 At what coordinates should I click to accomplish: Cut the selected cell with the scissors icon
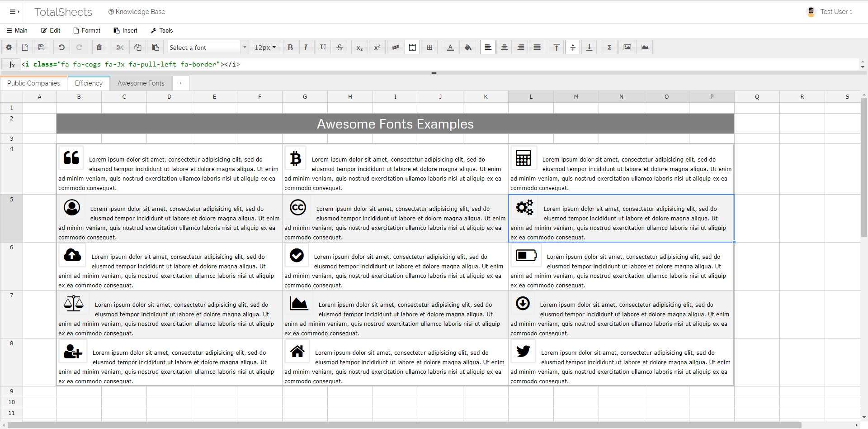(x=119, y=47)
